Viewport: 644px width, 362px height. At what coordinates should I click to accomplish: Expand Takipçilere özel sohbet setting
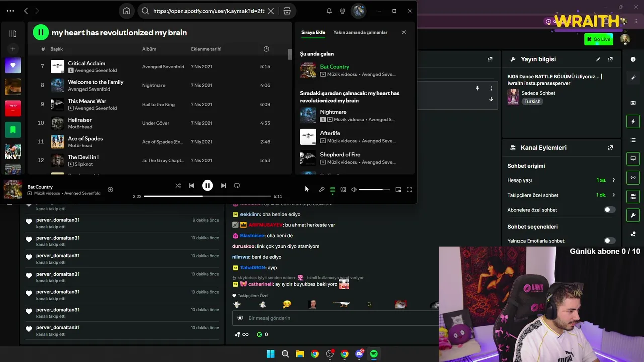pyautogui.click(x=613, y=195)
